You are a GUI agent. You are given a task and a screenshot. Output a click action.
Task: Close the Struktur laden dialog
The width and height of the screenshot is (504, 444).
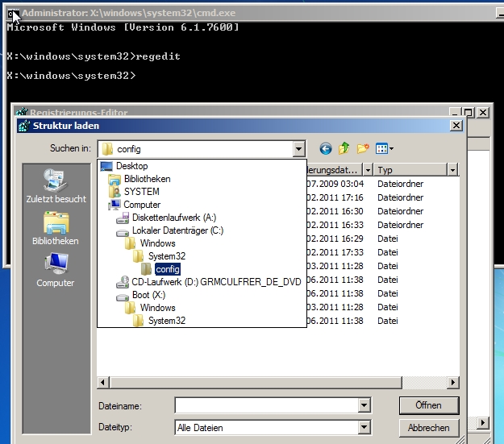456,125
